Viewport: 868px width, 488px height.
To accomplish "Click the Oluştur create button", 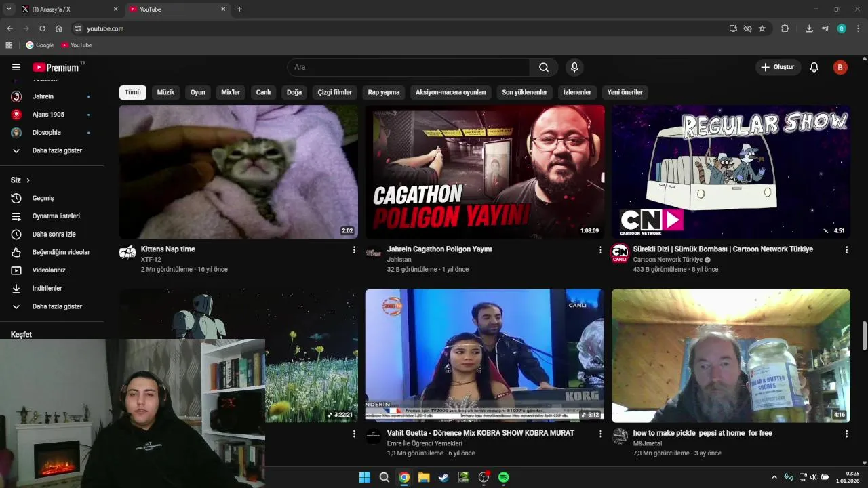I will (x=778, y=67).
